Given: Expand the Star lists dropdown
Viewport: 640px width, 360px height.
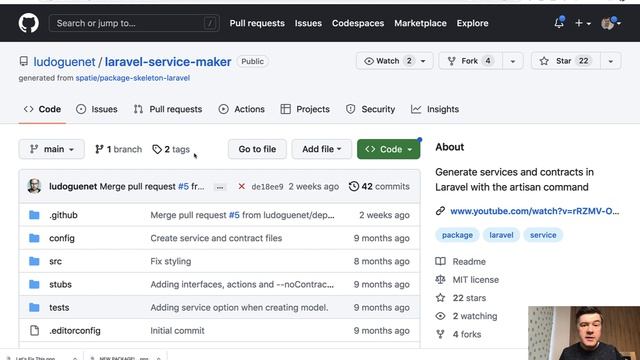Looking at the screenshot, I should point(611,61).
